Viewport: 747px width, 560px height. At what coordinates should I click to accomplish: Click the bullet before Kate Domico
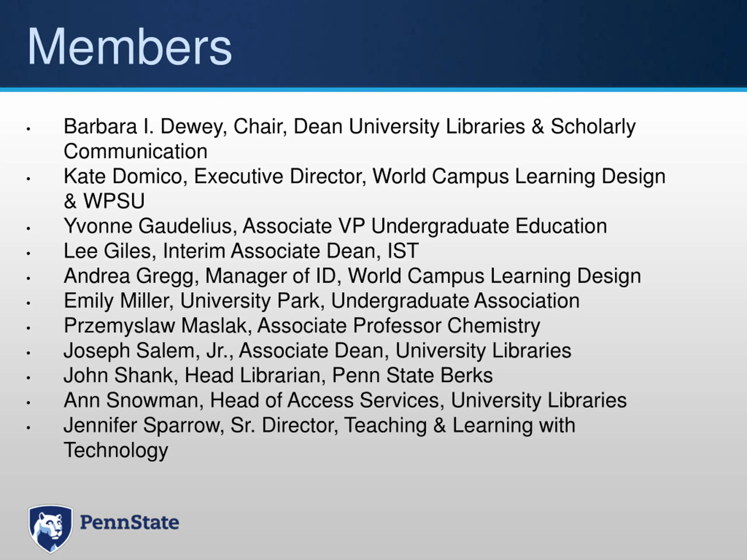click(28, 178)
